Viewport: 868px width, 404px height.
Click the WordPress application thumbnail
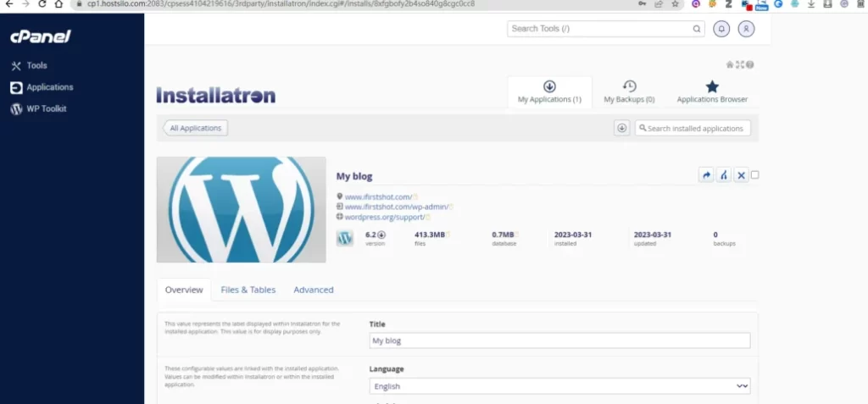coord(241,209)
